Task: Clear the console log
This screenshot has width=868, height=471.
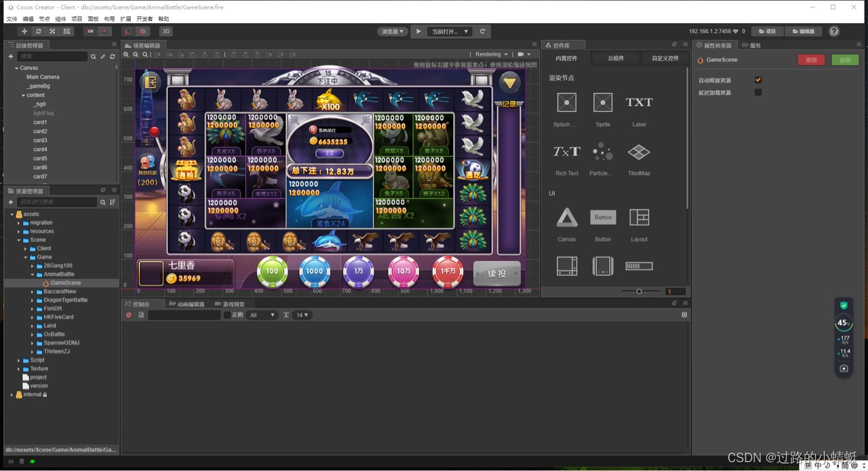Action: [x=129, y=315]
